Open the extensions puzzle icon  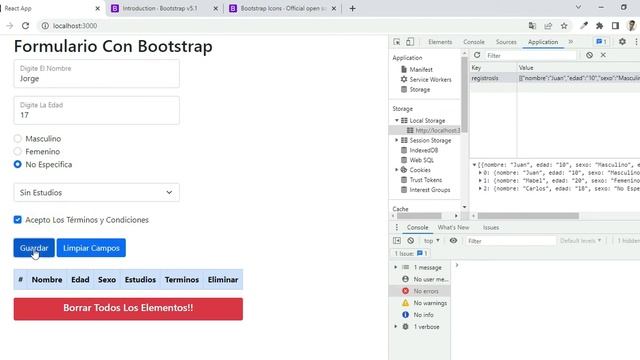pyautogui.click(x=600, y=26)
